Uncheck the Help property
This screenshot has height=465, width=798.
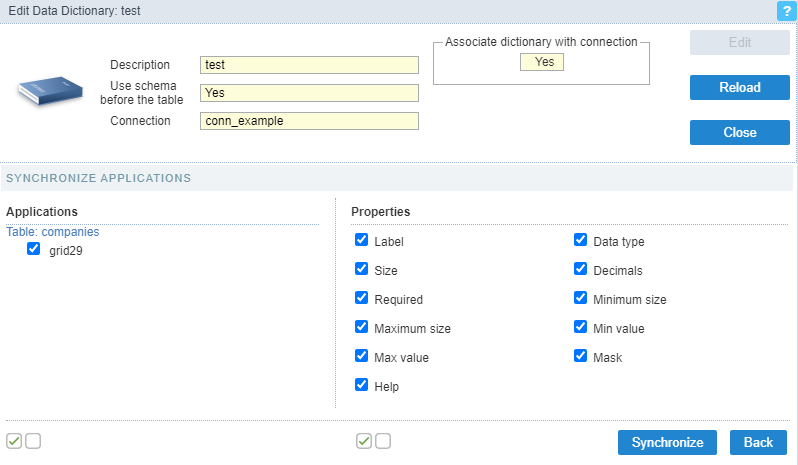[361, 384]
